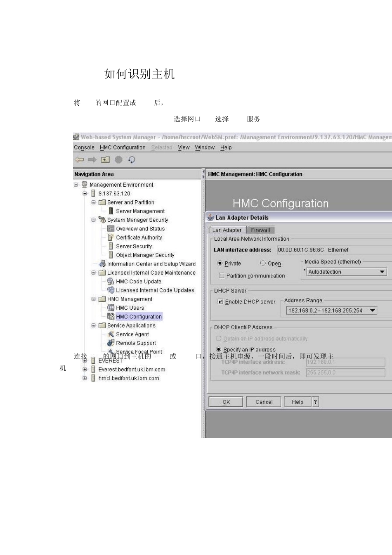Click the TCP/IP interface address field
This screenshot has height=555, width=392.
[345, 362]
